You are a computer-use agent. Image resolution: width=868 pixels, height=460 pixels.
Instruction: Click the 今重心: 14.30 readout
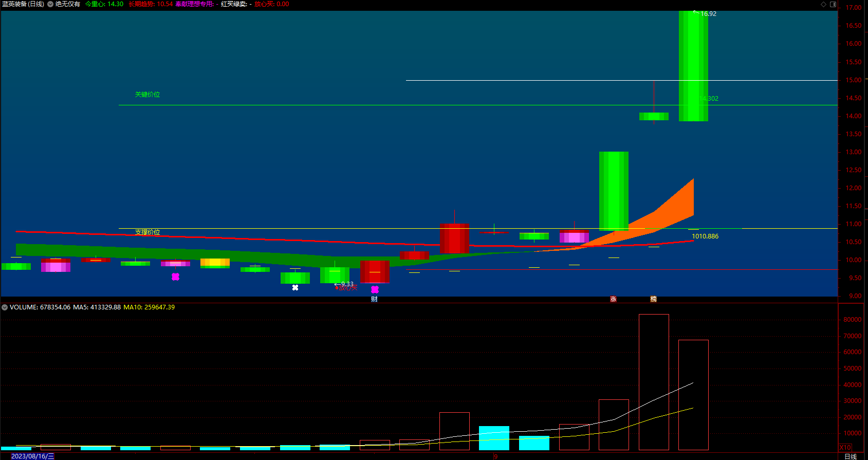(x=104, y=4)
